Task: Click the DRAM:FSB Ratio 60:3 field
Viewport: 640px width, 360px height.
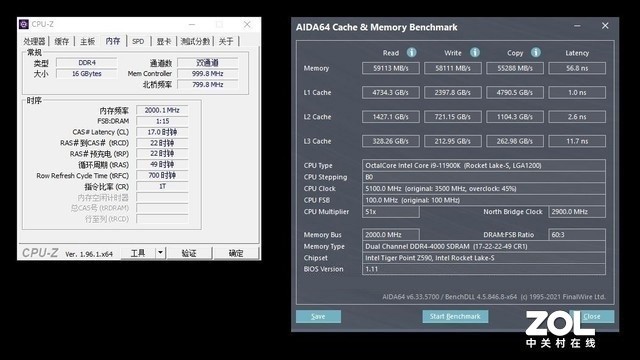Action: tap(577, 235)
